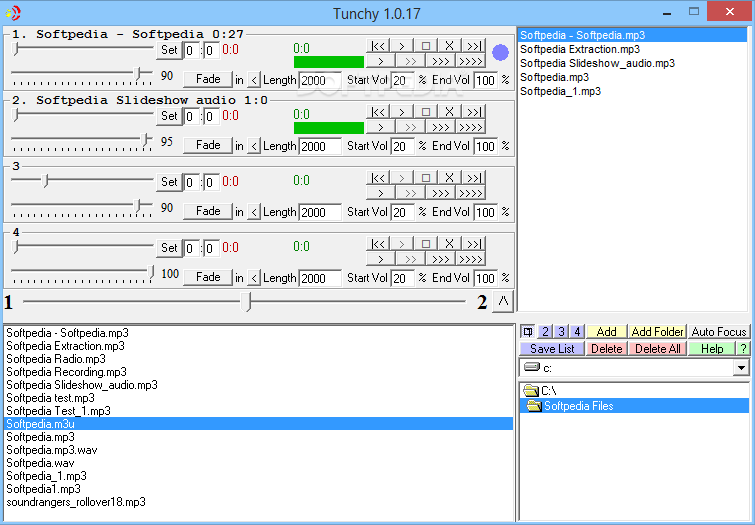Select deck target button 2
The width and height of the screenshot is (755, 525).
pyautogui.click(x=545, y=331)
